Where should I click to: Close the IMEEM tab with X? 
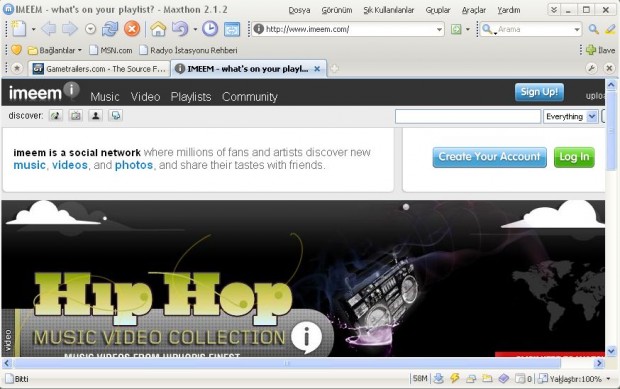coord(317,69)
